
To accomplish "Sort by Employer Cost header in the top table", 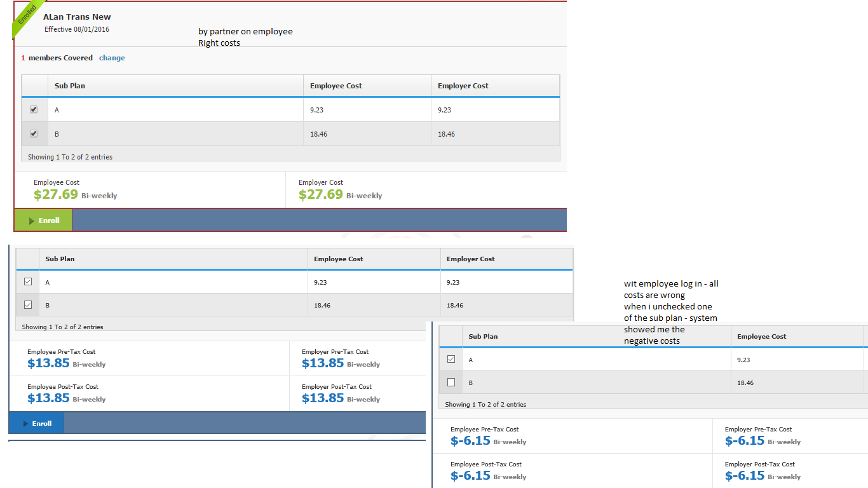I will tap(463, 86).
